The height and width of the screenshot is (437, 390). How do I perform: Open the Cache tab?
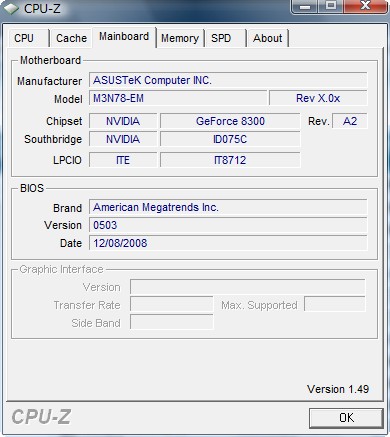pyautogui.click(x=71, y=38)
